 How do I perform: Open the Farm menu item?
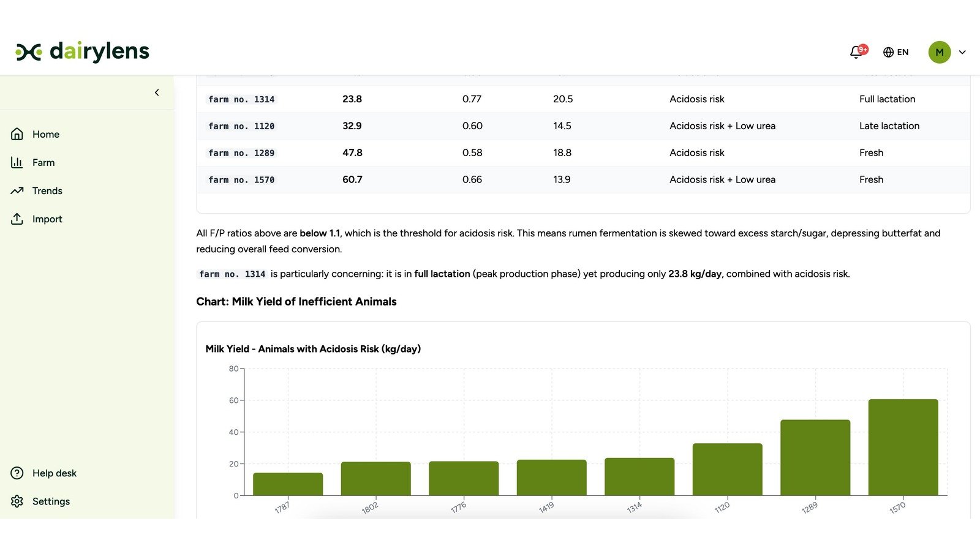[x=43, y=162]
